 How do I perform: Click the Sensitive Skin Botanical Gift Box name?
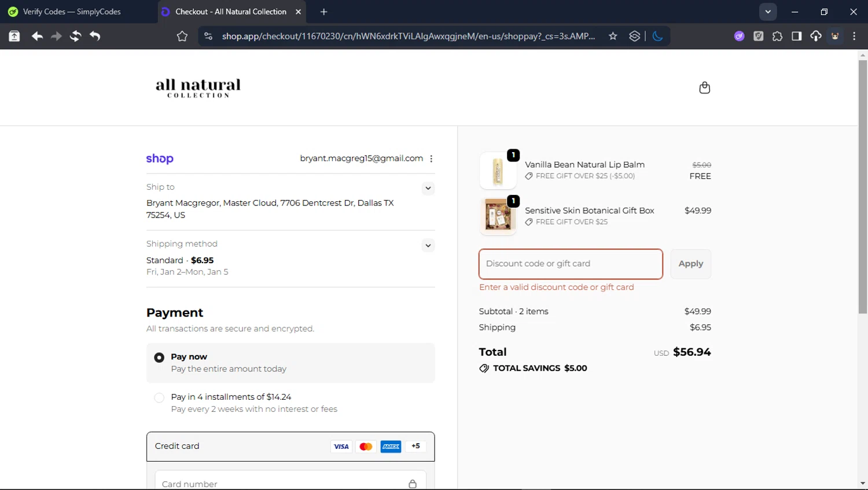coord(589,211)
